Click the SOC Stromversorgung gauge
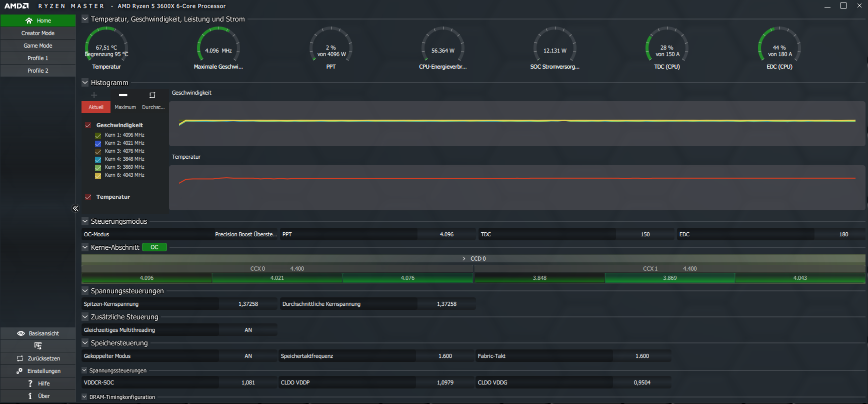868x404 pixels. pos(555,48)
